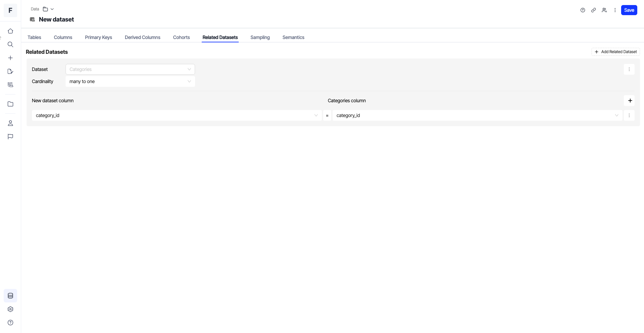Viewport: 644px width, 333px height.
Task: Click the Add Related Dataset button
Action: click(x=615, y=52)
